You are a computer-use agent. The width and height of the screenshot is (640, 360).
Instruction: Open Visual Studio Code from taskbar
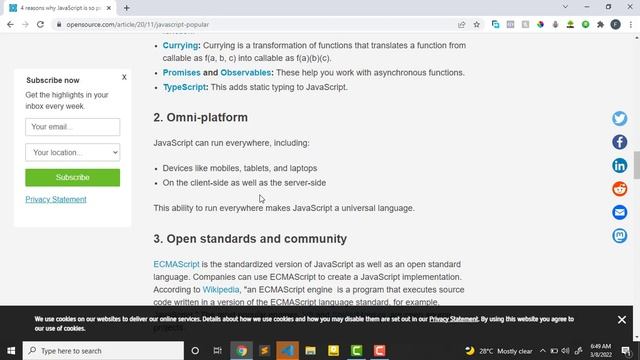[x=287, y=351]
